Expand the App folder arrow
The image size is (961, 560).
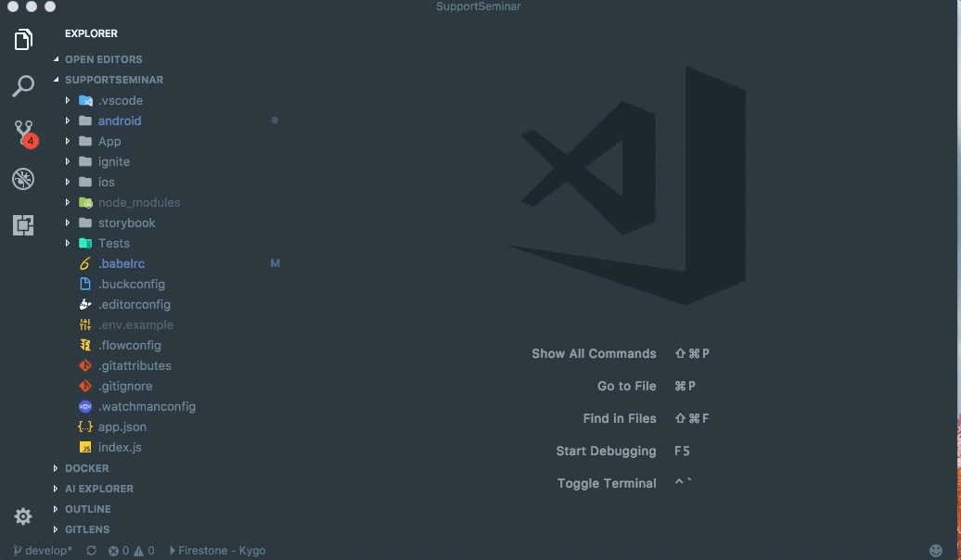(68, 141)
